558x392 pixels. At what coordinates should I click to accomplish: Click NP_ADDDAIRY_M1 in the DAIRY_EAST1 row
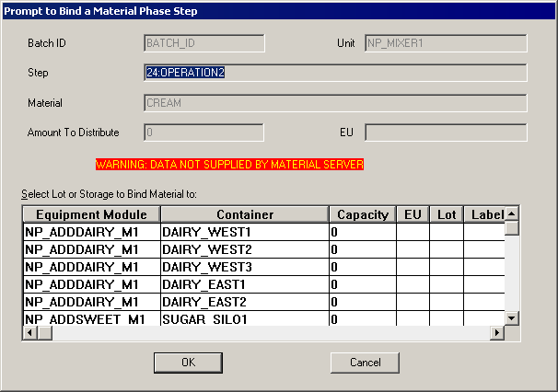click(x=92, y=284)
